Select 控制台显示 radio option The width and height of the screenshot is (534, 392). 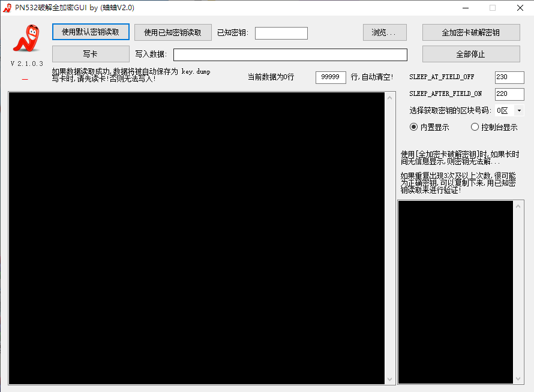point(494,127)
